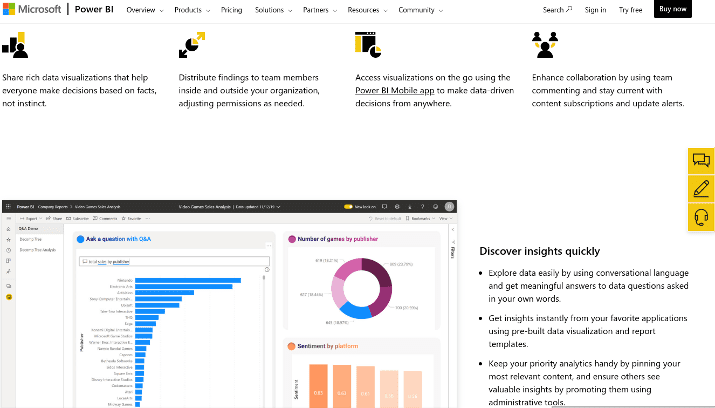Click Subscribe in report toolbar
The width and height of the screenshot is (715, 408).
[78, 218]
